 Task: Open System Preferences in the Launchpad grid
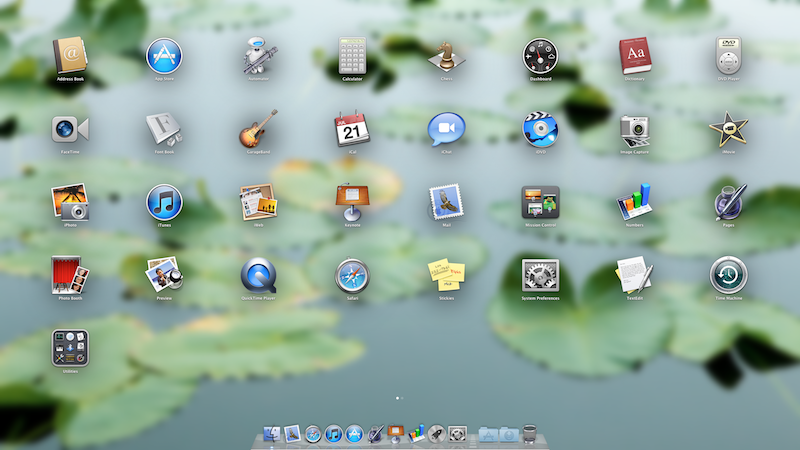pos(540,276)
